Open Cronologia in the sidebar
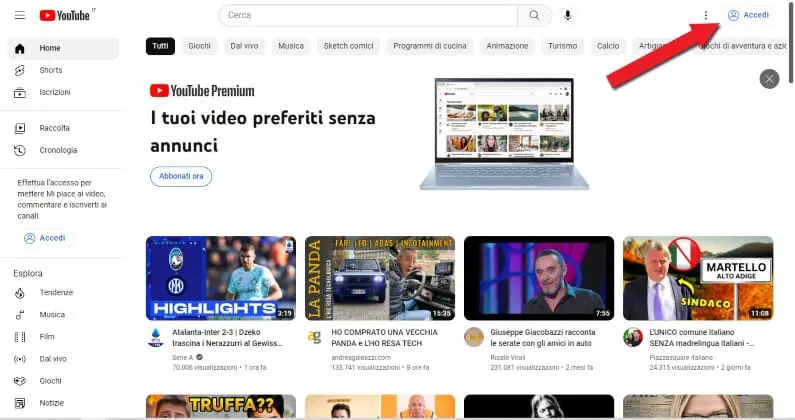This screenshot has width=795, height=420. click(63, 150)
